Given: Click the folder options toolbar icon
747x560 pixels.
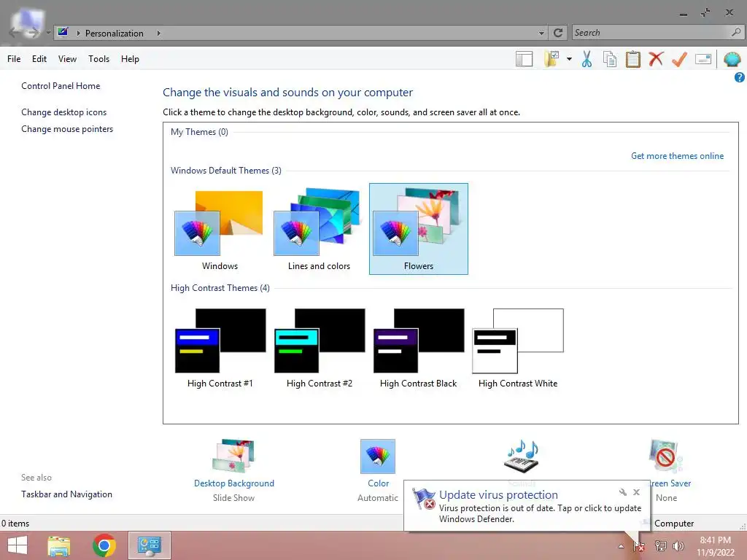Looking at the screenshot, I should tap(551, 59).
